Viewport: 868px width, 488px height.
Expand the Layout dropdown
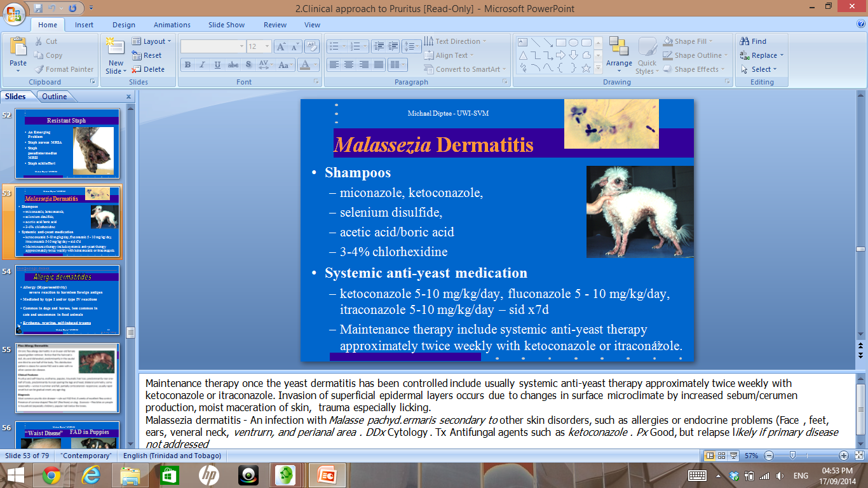click(153, 41)
